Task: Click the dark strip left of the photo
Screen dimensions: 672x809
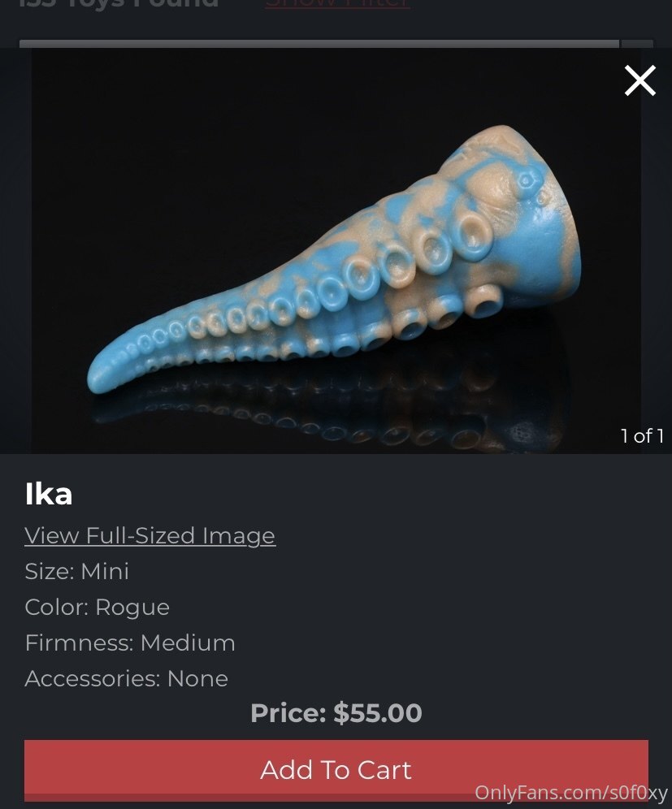Action: [x=15, y=251]
